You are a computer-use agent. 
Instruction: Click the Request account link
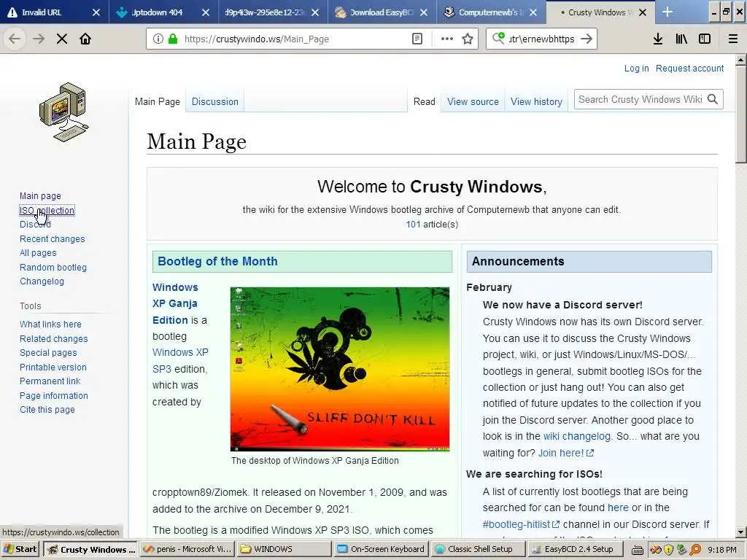point(689,68)
